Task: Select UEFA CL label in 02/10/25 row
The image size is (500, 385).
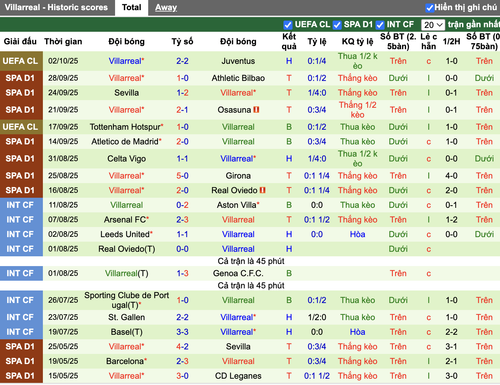Action: point(21,61)
